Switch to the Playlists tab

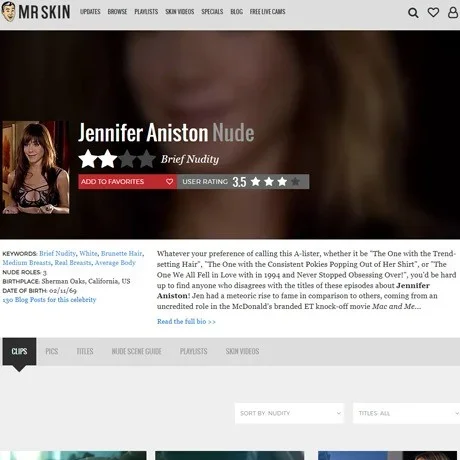pyautogui.click(x=194, y=351)
